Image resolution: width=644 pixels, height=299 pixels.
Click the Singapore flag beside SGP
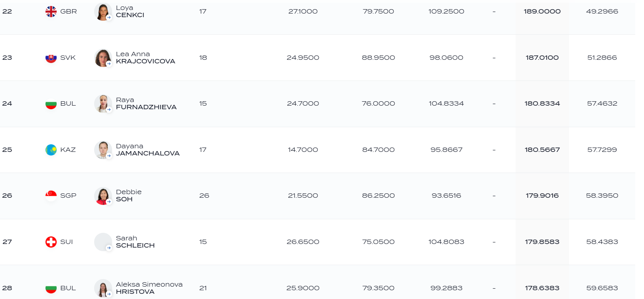coord(51,196)
